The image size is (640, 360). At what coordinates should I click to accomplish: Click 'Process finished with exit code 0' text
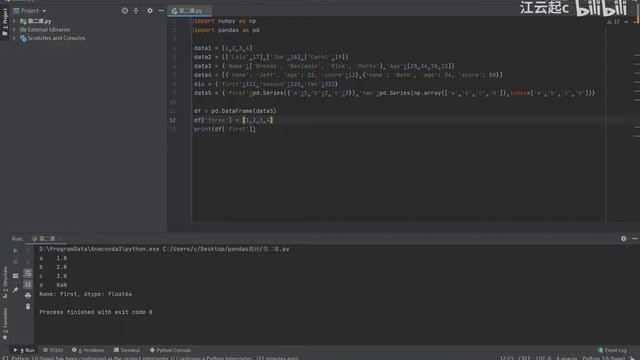click(96, 312)
